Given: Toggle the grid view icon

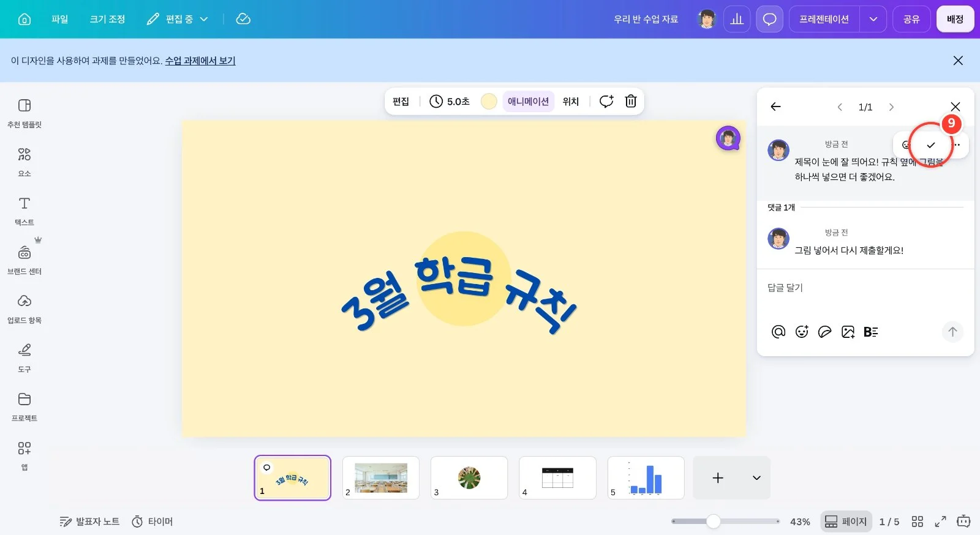Looking at the screenshot, I should pyautogui.click(x=918, y=522).
